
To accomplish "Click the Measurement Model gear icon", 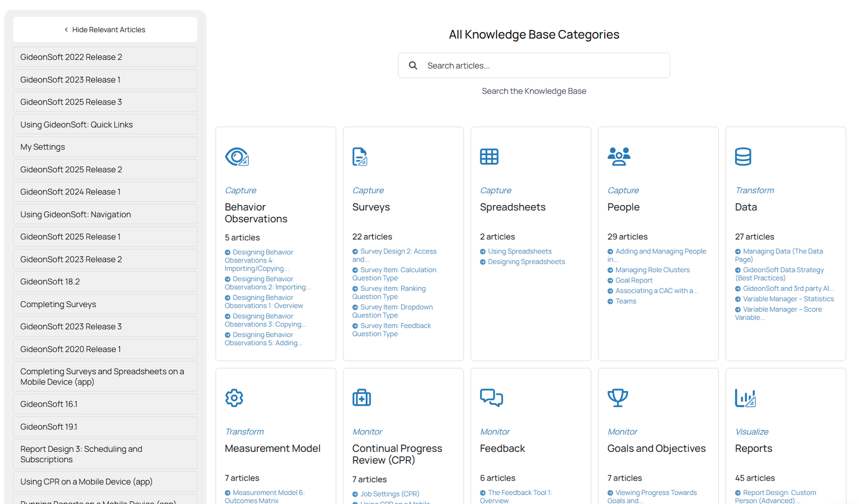I will point(234,398).
